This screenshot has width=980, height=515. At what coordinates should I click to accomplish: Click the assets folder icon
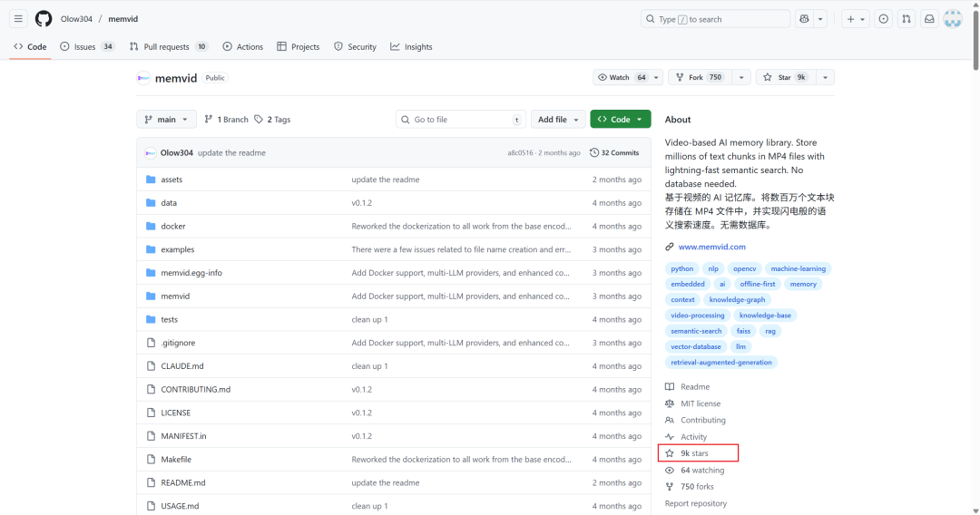pyautogui.click(x=151, y=180)
